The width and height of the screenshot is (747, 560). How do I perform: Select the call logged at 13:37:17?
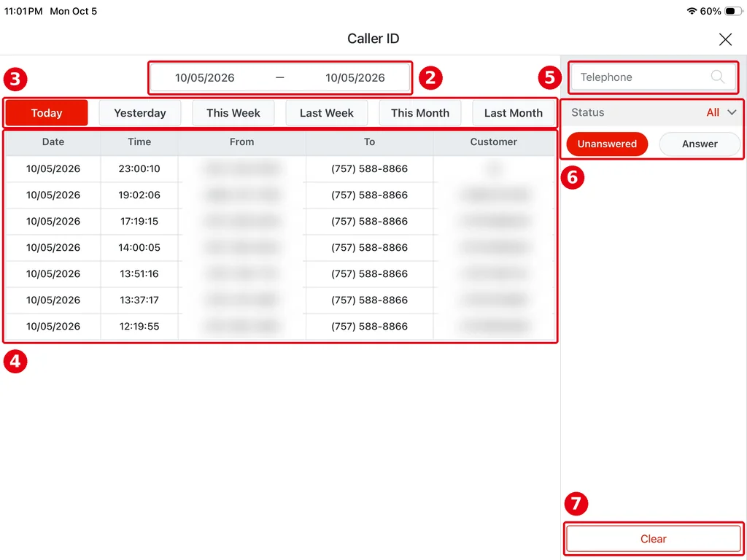tap(280, 300)
